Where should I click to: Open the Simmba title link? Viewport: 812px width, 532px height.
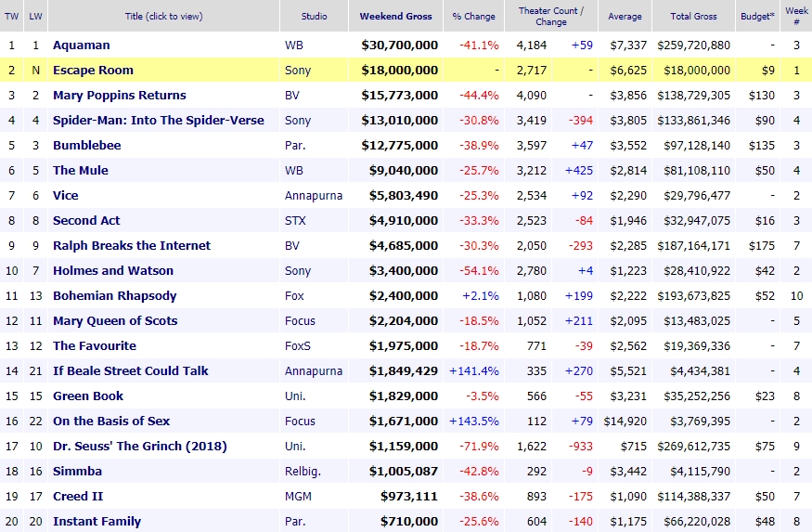78,472
